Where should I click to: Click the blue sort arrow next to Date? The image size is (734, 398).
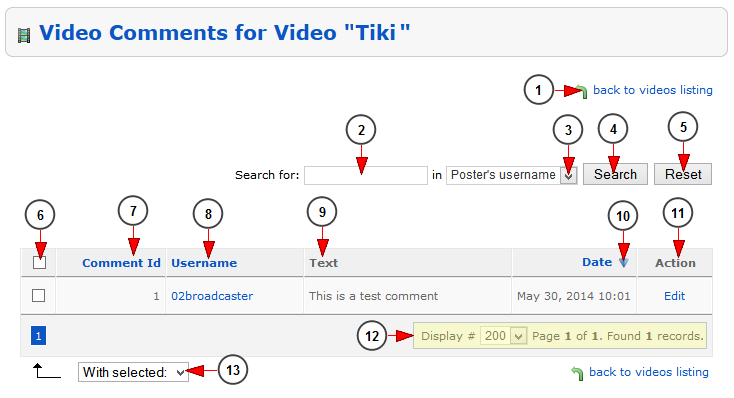pyautogui.click(x=623, y=263)
